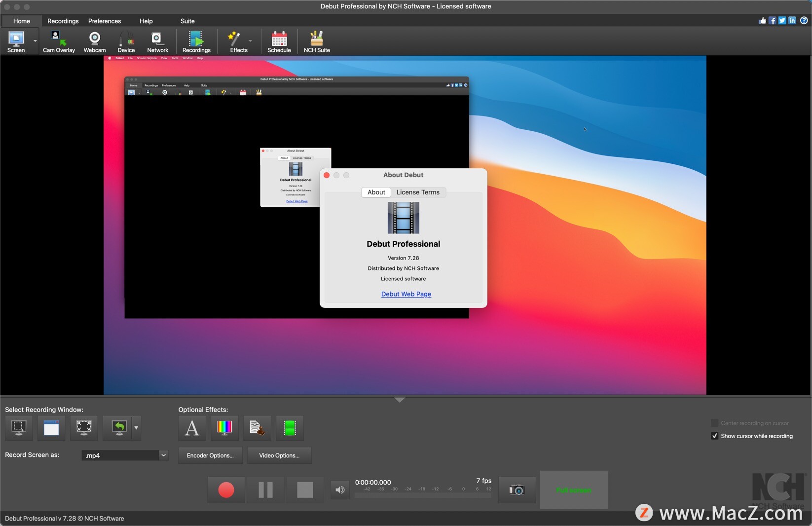Select the Screen recording source icon
The width and height of the screenshot is (812, 526).
tap(16, 41)
